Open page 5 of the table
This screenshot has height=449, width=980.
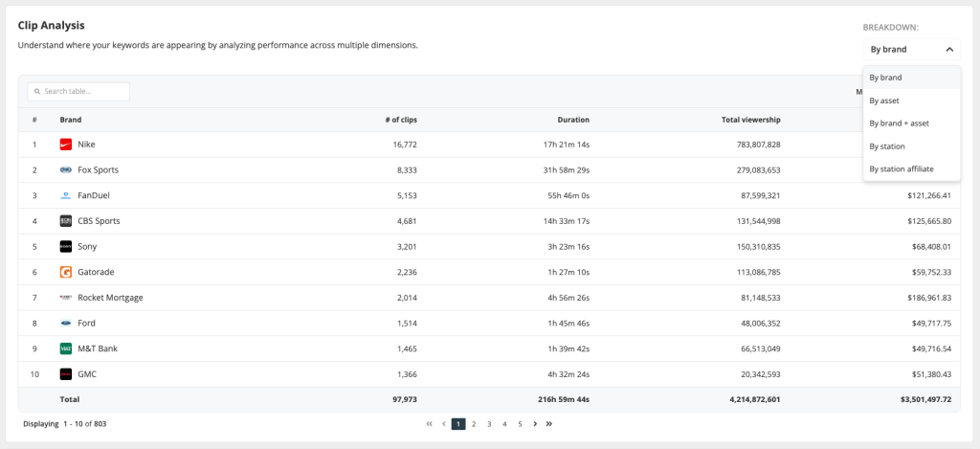pyautogui.click(x=520, y=424)
